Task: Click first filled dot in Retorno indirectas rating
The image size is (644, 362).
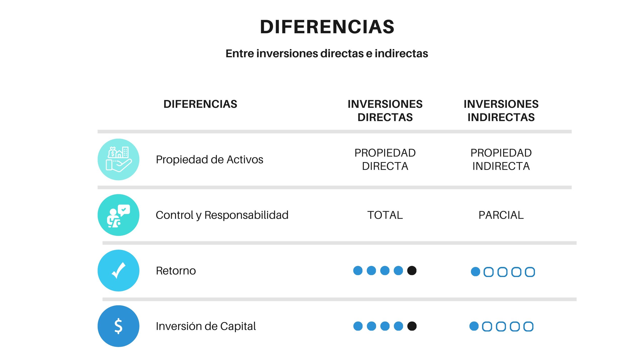Action: pyautogui.click(x=475, y=272)
